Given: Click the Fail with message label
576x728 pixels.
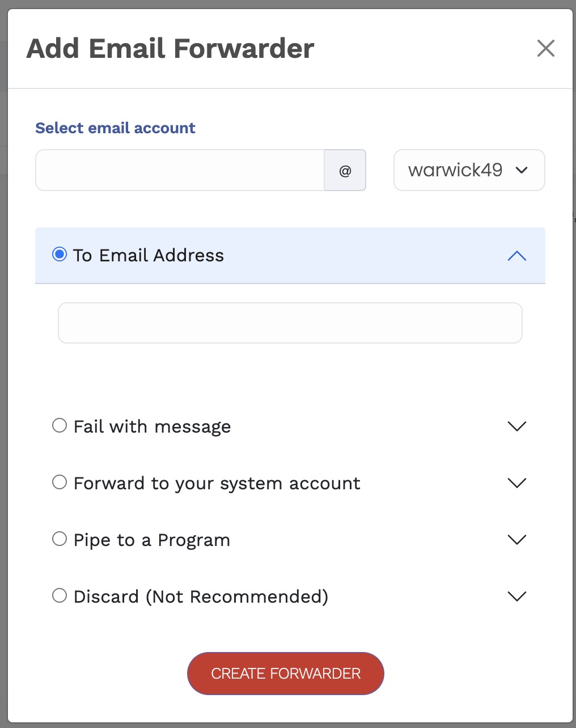Looking at the screenshot, I should click(x=152, y=426).
